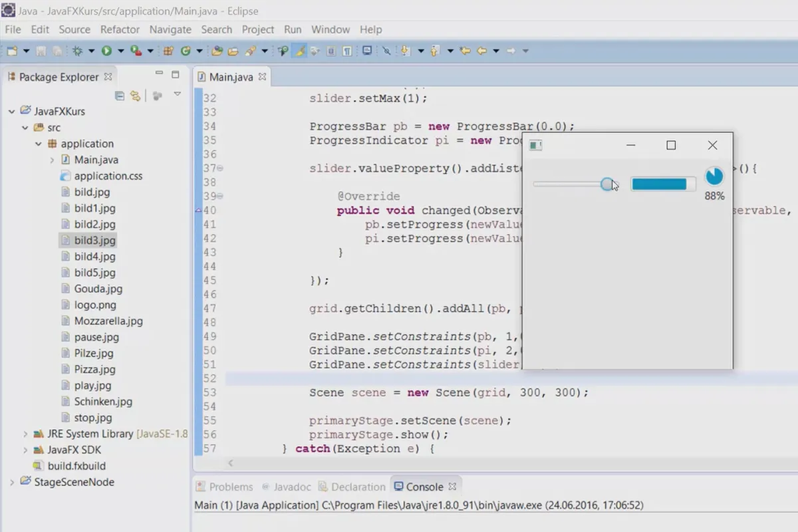Switch to the Javadoc tab
This screenshot has width=798, height=532.
[x=287, y=487]
